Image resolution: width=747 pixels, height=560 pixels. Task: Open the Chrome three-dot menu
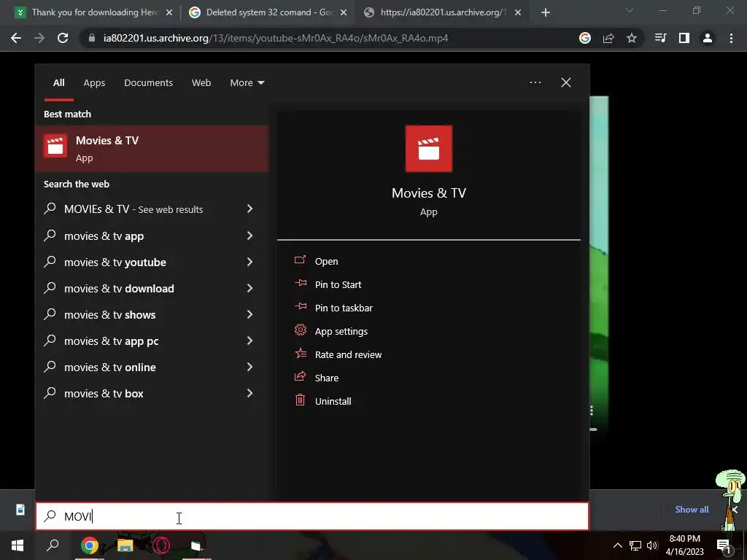(x=731, y=38)
